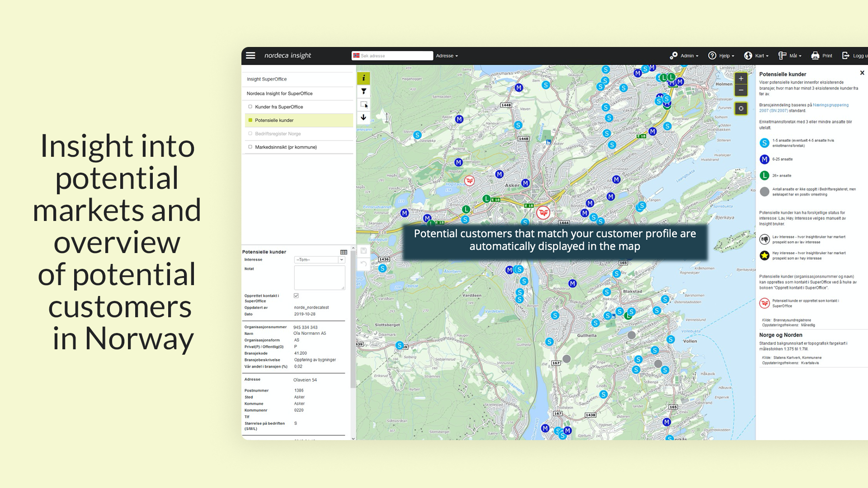
Task: Select the S marker at Daleløkka
Action: pyautogui.click(x=417, y=135)
